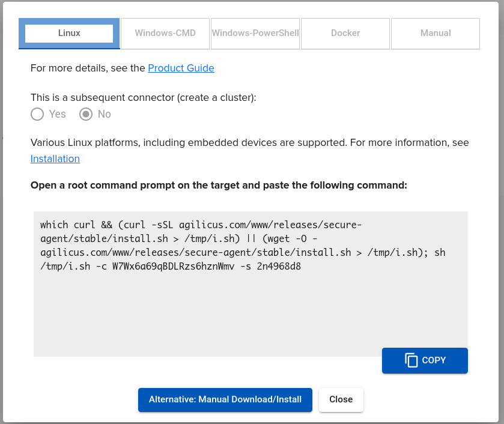Select the Manual tab
The height and width of the screenshot is (424, 504).
(x=436, y=33)
